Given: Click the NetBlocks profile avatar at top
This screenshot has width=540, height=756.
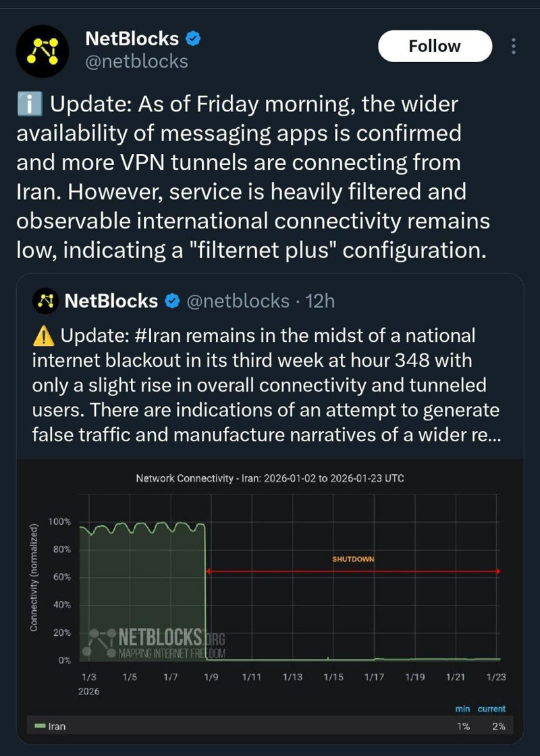Looking at the screenshot, I should coord(41,51).
